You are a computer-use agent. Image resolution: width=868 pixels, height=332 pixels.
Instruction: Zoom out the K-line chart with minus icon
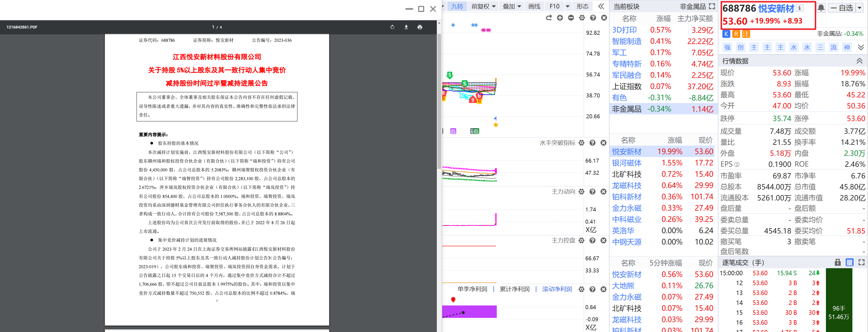pos(571,18)
